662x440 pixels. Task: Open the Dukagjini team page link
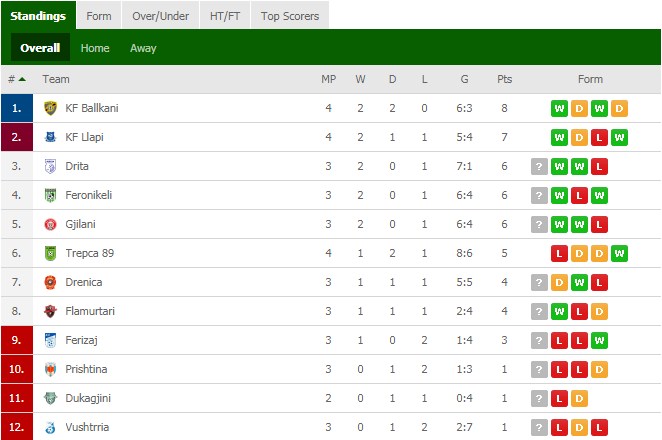[x=88, y=398]
